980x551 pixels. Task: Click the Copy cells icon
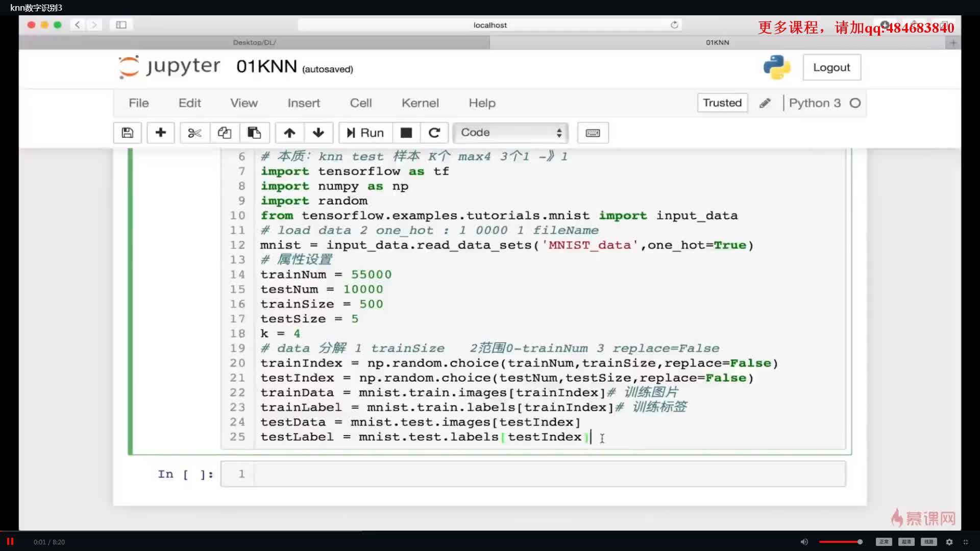click(x=225, y=133)
